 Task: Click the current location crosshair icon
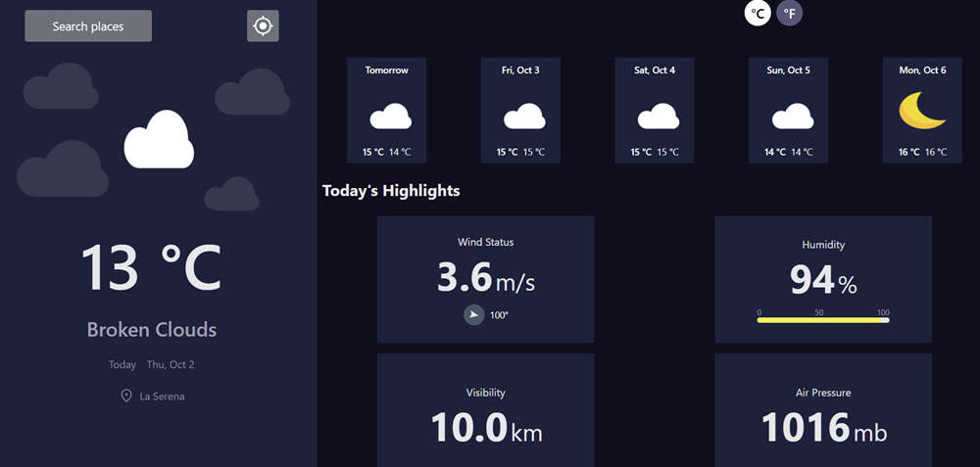coord(263,26)
